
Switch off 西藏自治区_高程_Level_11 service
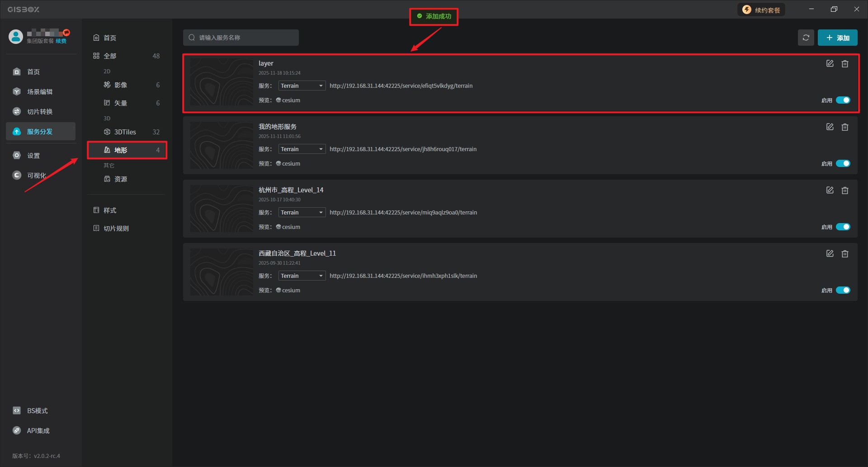pyautogui.click(x=843, y=291)
